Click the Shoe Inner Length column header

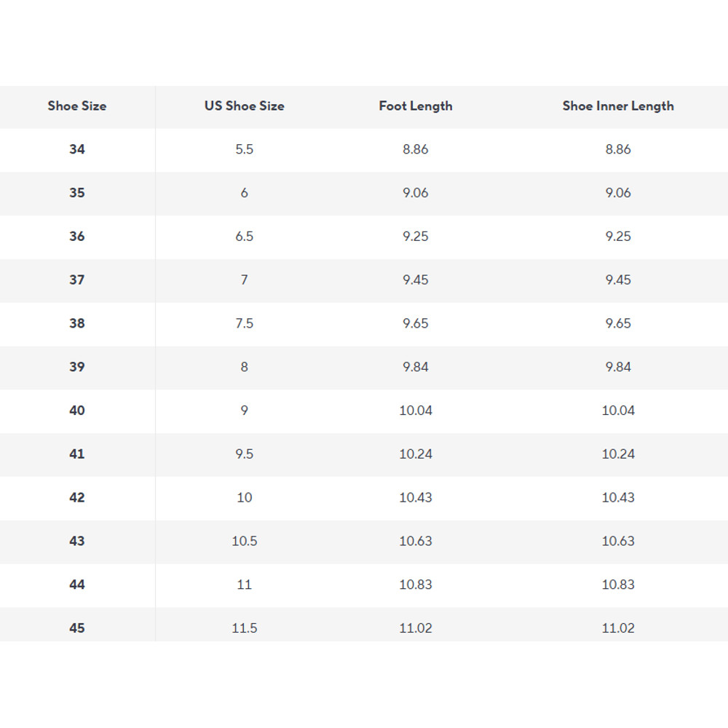618,106
